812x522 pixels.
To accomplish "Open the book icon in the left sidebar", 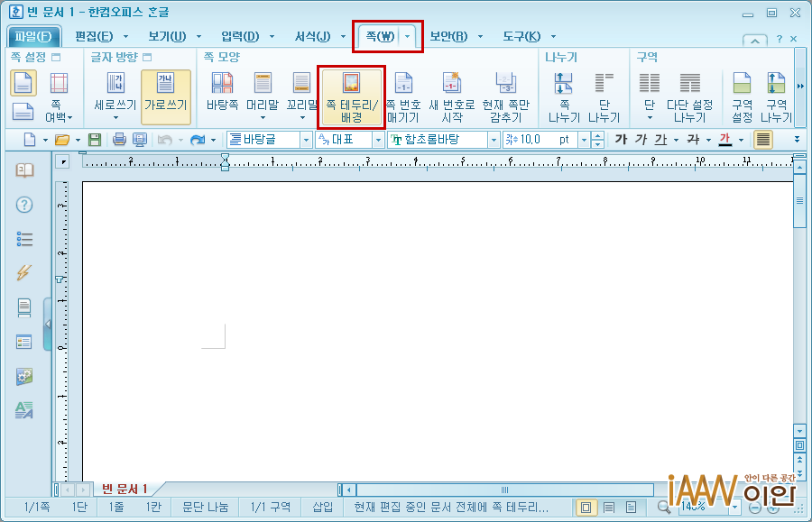I will click(24, 170).
